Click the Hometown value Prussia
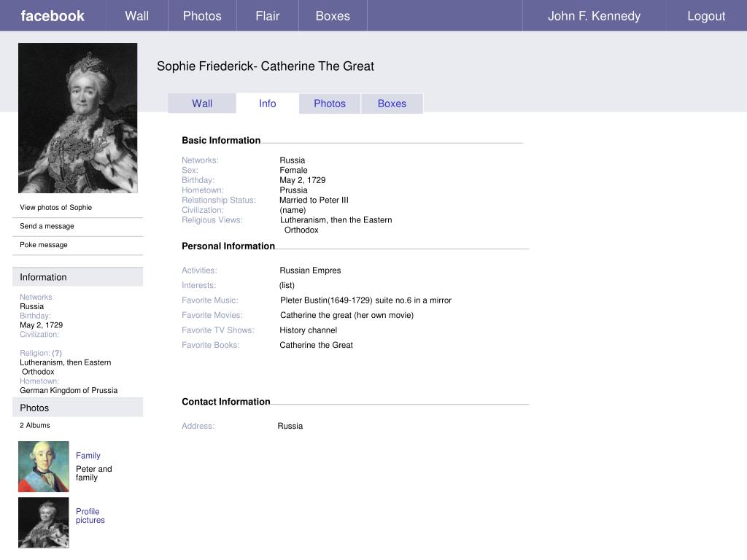Screen dimensions: 747x560 [x=293, y=190]
